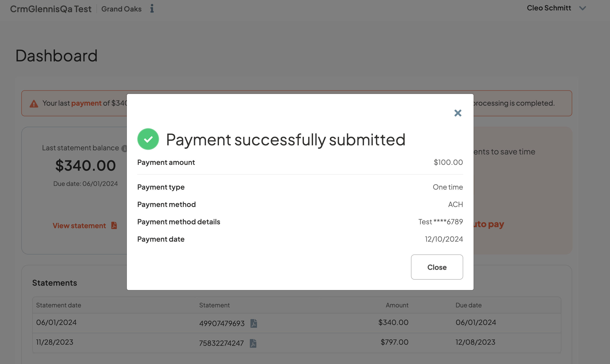The width and height of the screenshot is (610, 364).
Task: Expand the Cleo Schmitt user dropdown chevron
Action: (582, 8)
